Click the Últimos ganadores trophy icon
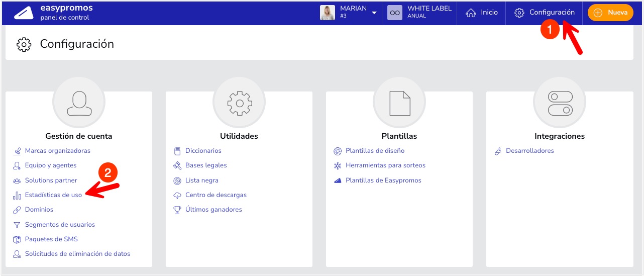The width and height of the screenshot is (644, 276). [177, 210]
